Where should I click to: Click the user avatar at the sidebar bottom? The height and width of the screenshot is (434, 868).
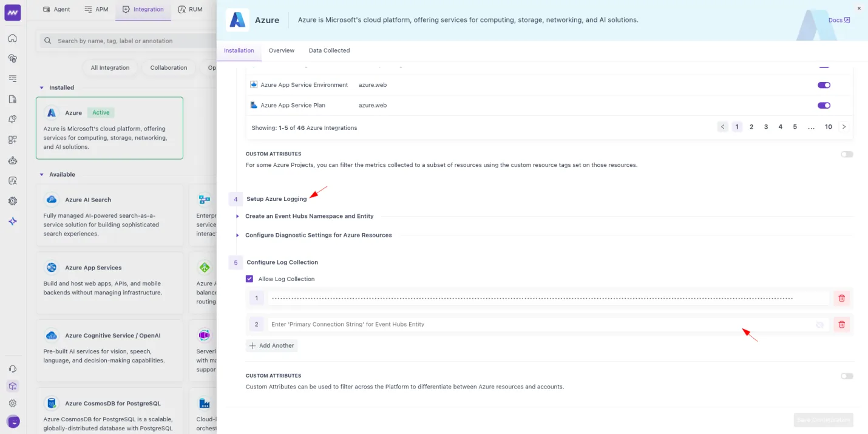(13, 421)
